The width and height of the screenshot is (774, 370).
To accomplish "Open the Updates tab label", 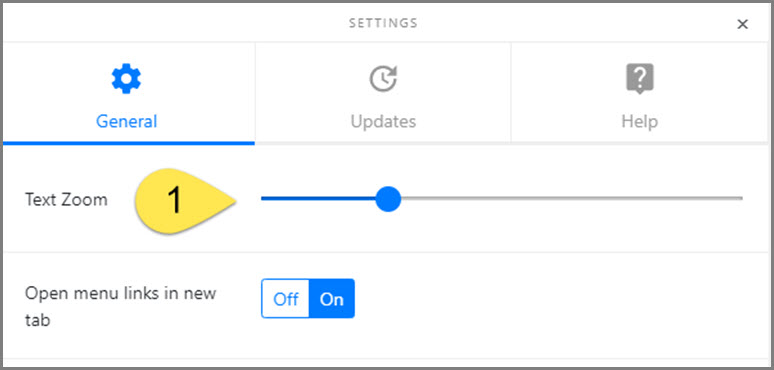I will tap(384, 121).
